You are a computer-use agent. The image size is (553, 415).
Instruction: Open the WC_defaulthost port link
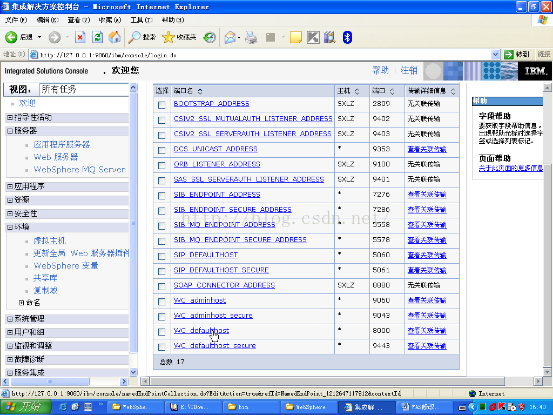[201, 331]
